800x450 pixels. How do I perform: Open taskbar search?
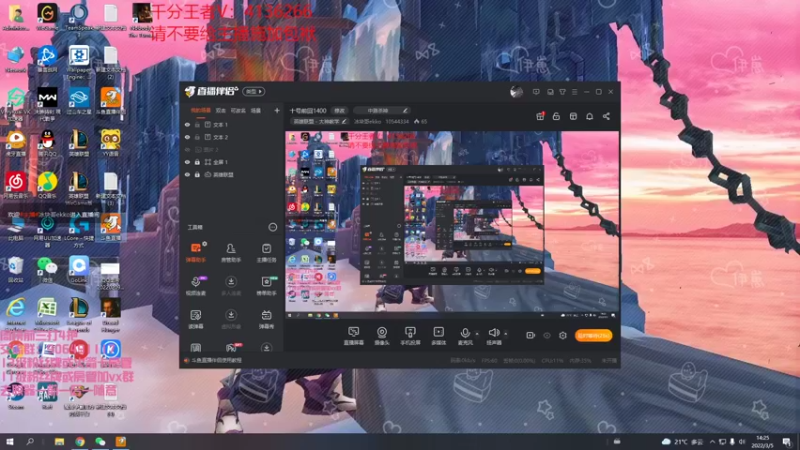tap(30, 441)
